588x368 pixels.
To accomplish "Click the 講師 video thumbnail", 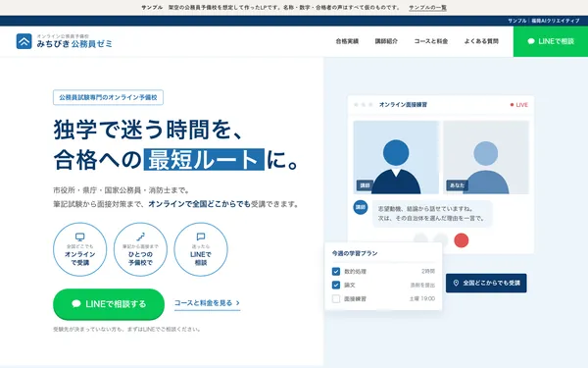I will tap(396, 157).
